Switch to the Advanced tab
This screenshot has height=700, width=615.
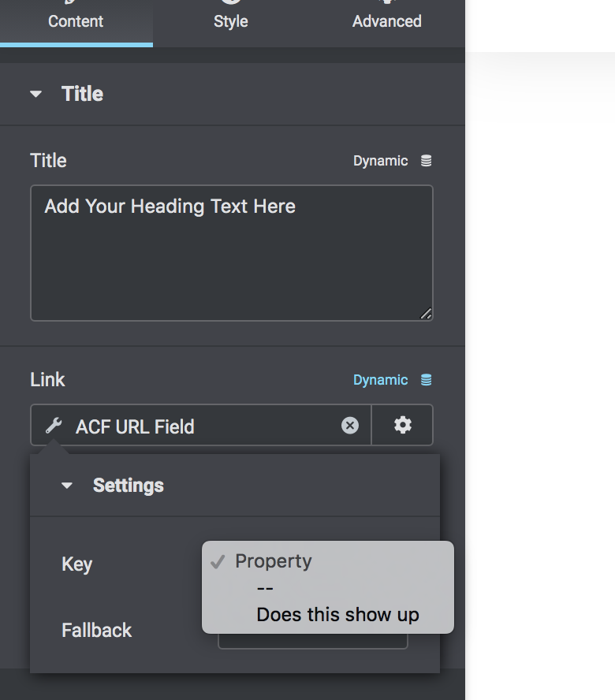(x=386, y=21)
